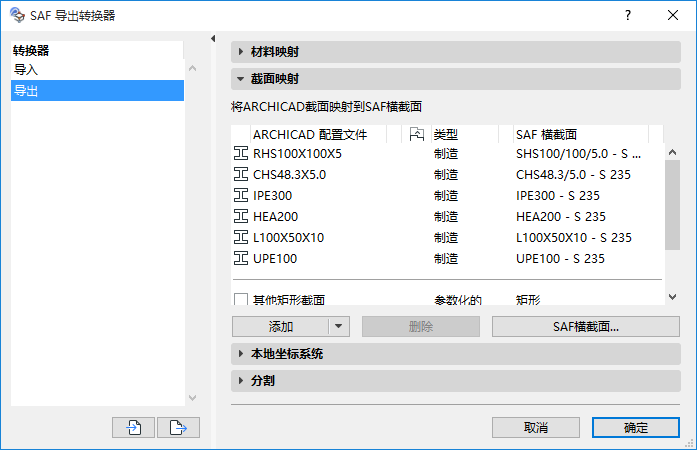This screenshot has width=697, height=450.
Task: Click the 矩形 SAF cell
Action: (x=528, y=300)
